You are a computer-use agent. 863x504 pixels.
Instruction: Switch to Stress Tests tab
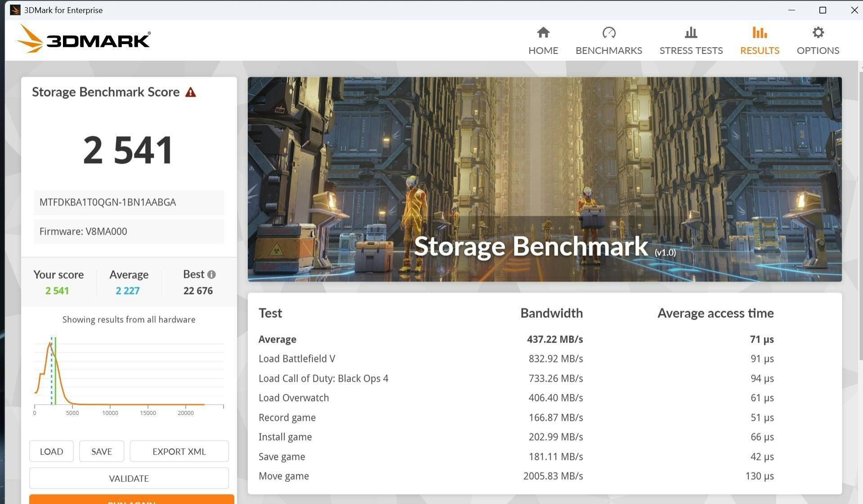click(691, 41)
